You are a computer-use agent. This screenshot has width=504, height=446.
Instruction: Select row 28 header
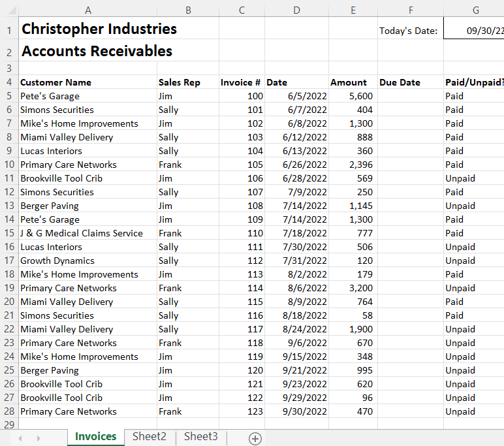9,411
